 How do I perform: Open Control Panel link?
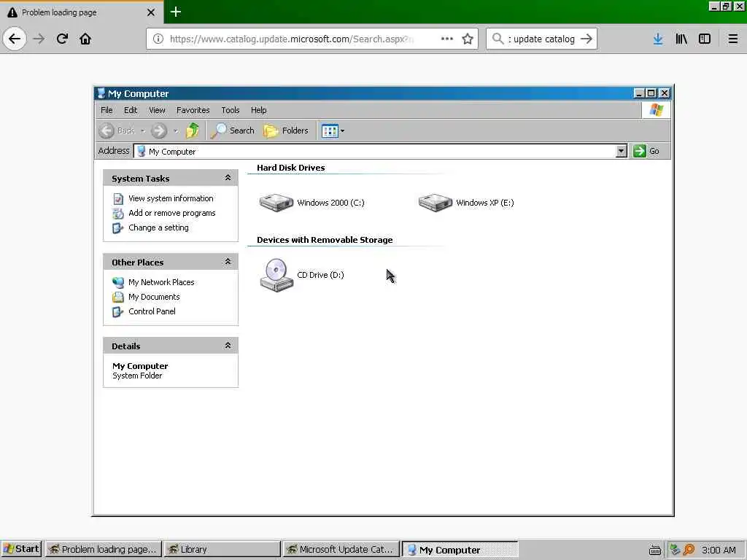tap(152, 311)
